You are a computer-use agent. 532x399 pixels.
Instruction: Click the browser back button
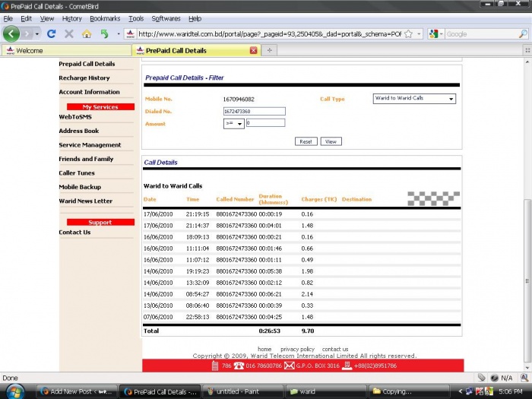[11, 34]
